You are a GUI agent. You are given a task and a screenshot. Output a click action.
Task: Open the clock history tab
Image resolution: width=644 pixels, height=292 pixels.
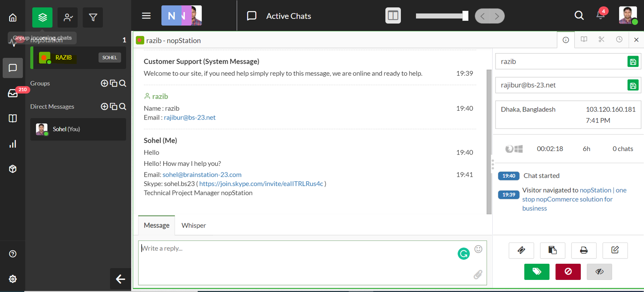click(x=619, y=39)
